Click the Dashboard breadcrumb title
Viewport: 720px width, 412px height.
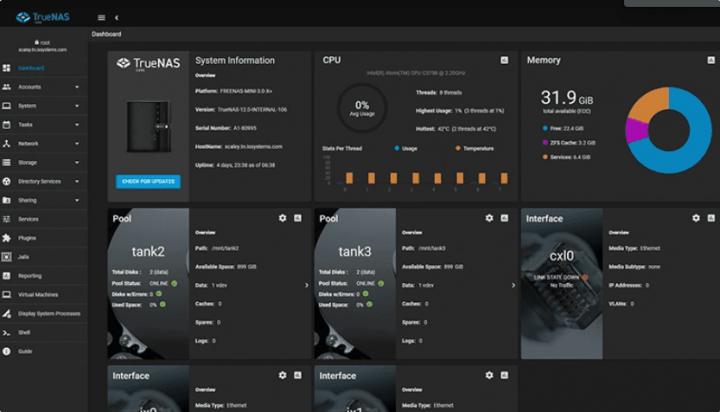coord(106,34)
